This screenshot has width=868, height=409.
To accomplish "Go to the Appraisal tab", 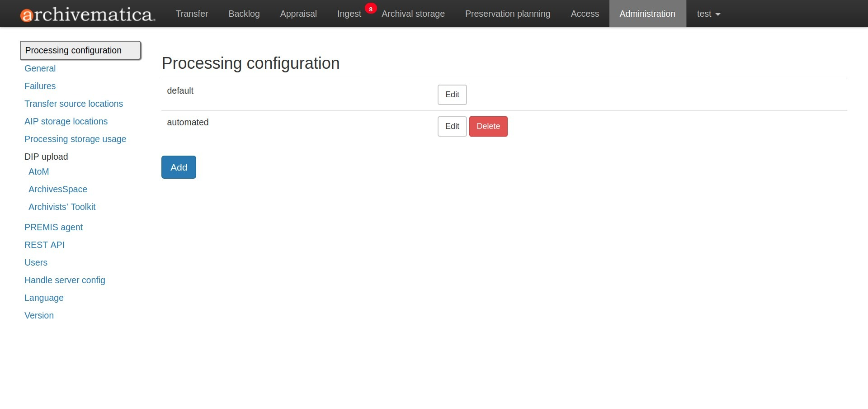I will (x=298, y=14).
